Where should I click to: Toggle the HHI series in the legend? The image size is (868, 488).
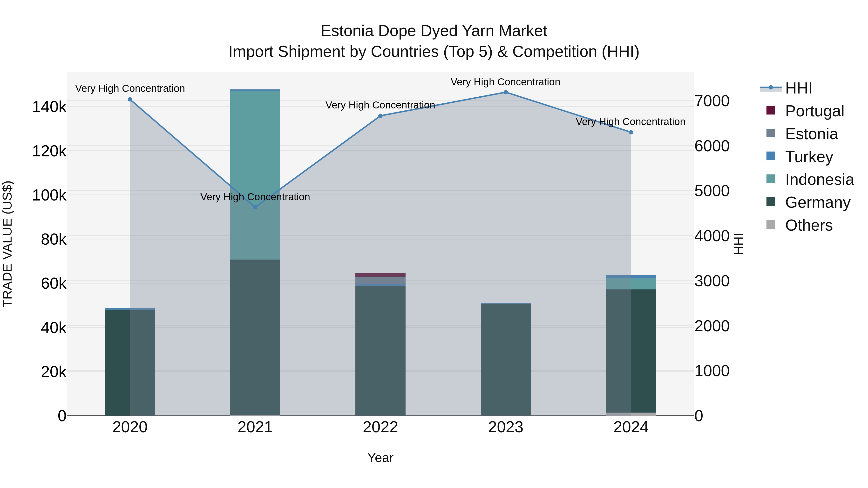pyautogui.click(x=787, y=88)
